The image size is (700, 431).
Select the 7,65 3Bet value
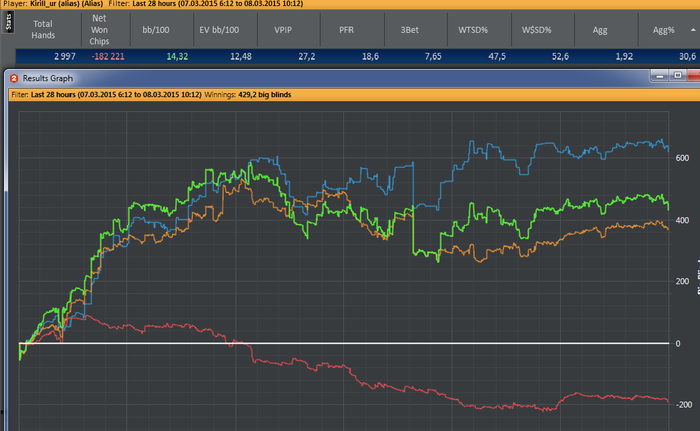[x=433, y=57]
